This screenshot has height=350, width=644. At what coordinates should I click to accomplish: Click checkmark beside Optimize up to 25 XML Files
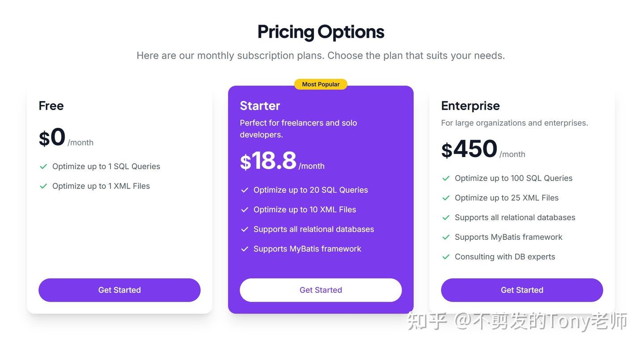446,198
